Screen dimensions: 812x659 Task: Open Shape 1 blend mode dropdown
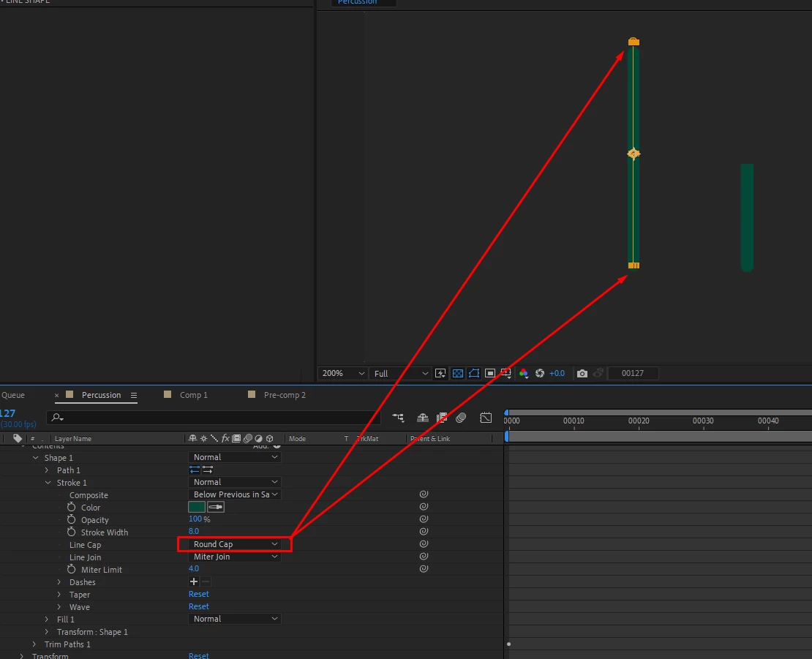[x=235, y=457]
